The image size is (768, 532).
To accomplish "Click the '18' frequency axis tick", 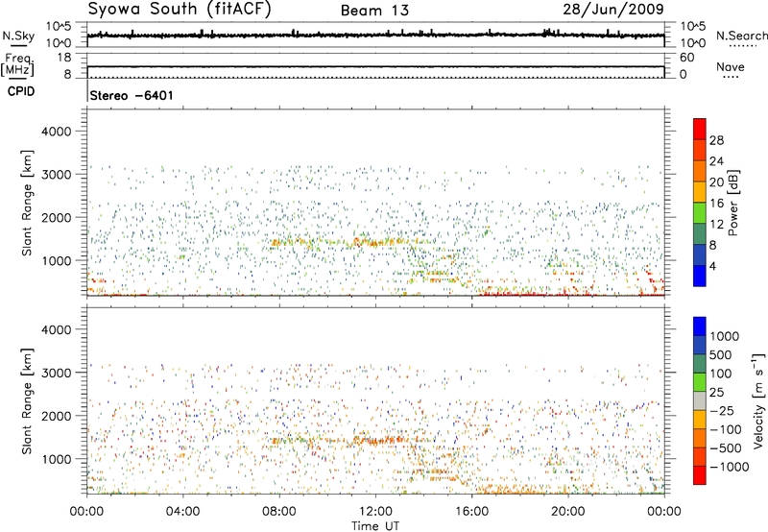I will pos(64,58).
